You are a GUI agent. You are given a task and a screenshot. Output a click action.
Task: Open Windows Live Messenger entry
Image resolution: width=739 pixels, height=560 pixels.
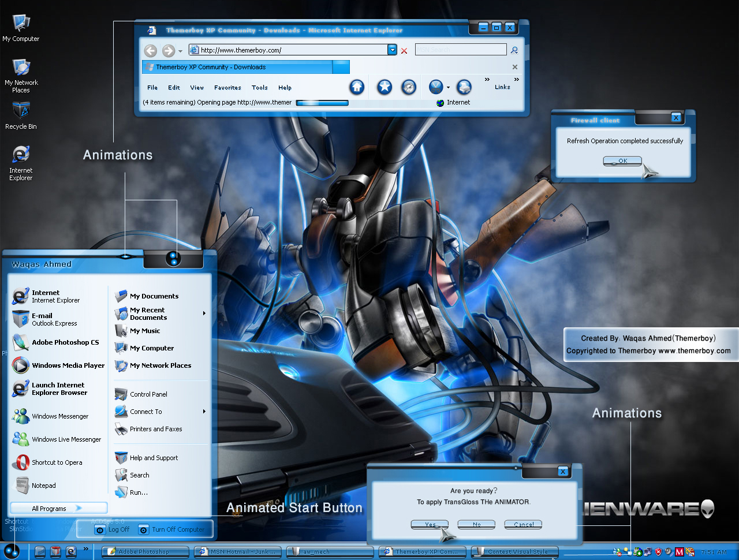(x=57, y=439)
